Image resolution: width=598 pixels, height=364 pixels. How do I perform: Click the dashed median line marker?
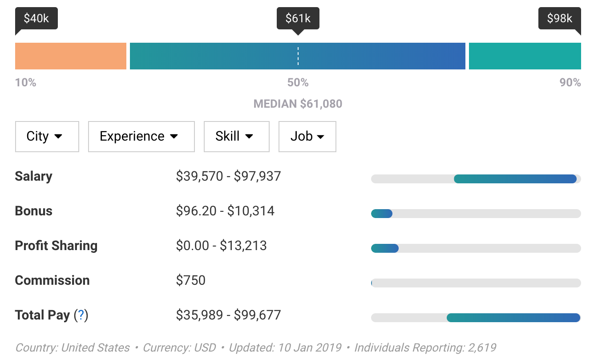[298, 56]
